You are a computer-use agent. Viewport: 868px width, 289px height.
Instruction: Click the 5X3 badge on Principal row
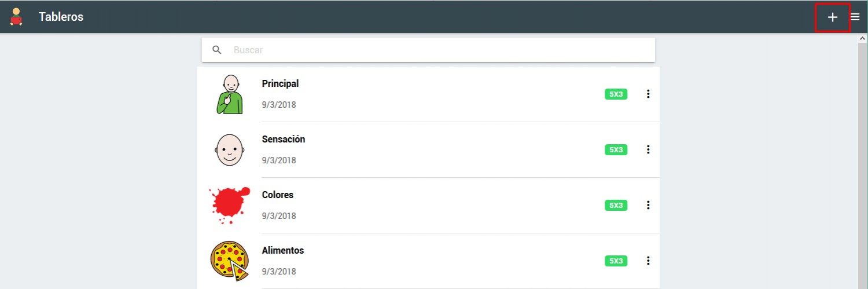click(x=616, y=94)
